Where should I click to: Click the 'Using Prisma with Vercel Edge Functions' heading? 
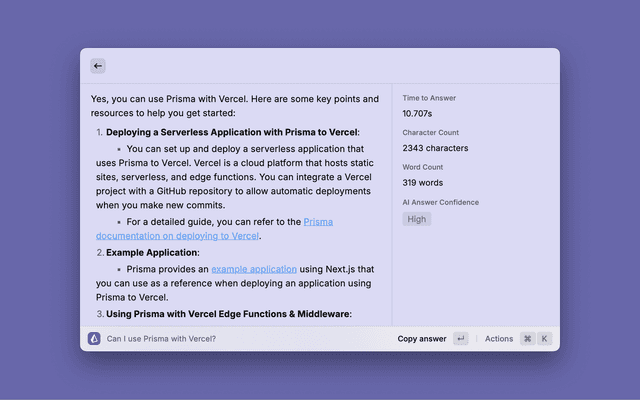(228, 314)
